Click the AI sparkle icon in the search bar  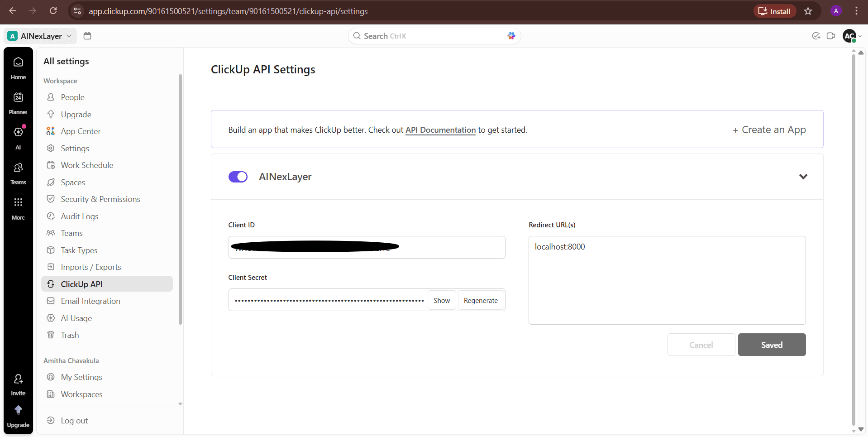click(x=511, y=36)
